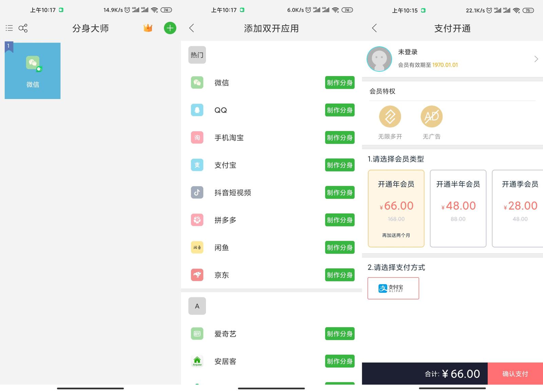
Task: Select the 拼多多 app icon
Action: [197, 220]
